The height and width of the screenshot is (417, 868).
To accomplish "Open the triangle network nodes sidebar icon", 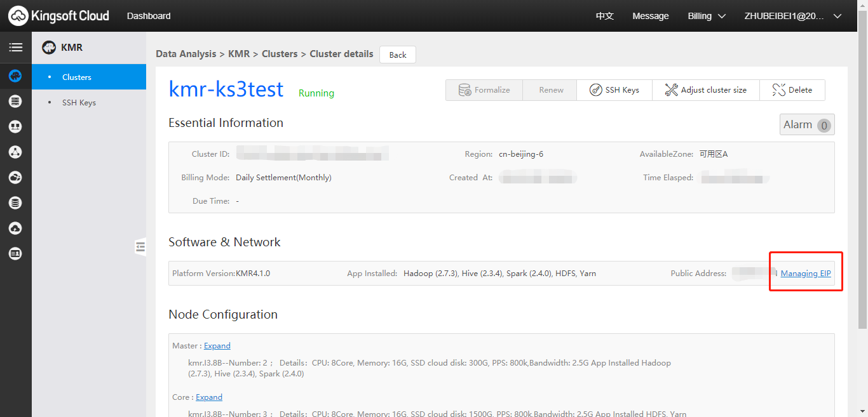I will coord(15,152).
